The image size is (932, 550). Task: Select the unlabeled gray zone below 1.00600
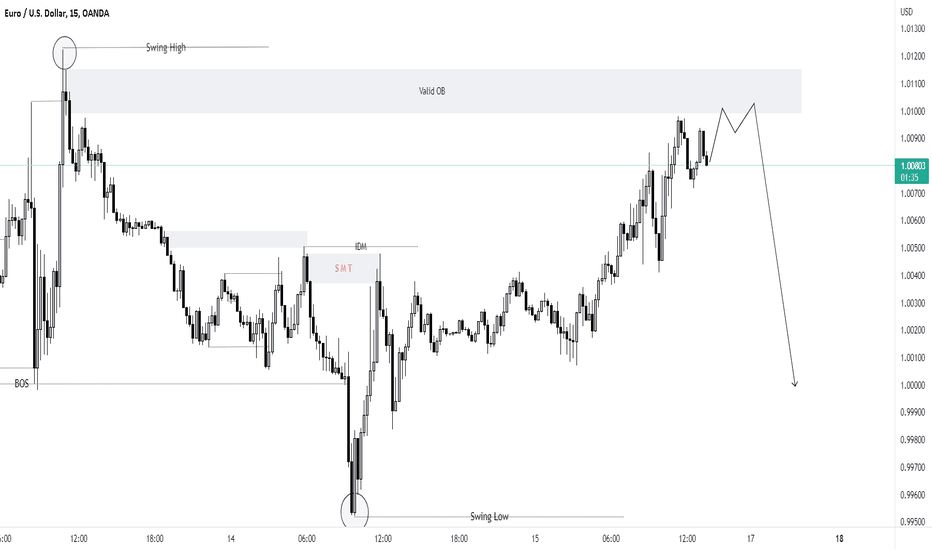(x=237, y=240)
